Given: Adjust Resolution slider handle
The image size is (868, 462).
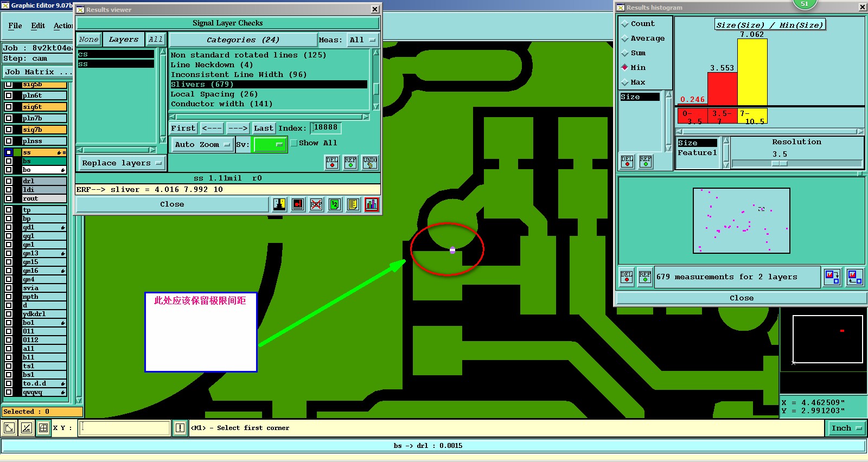Looking at the screenshot, I should point(780,163).
